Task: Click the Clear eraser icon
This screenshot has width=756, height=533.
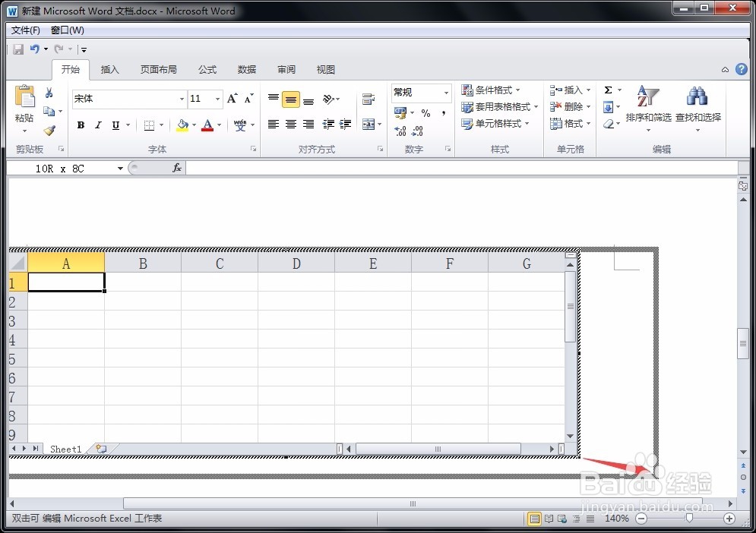Action: [x=609, y=124]
